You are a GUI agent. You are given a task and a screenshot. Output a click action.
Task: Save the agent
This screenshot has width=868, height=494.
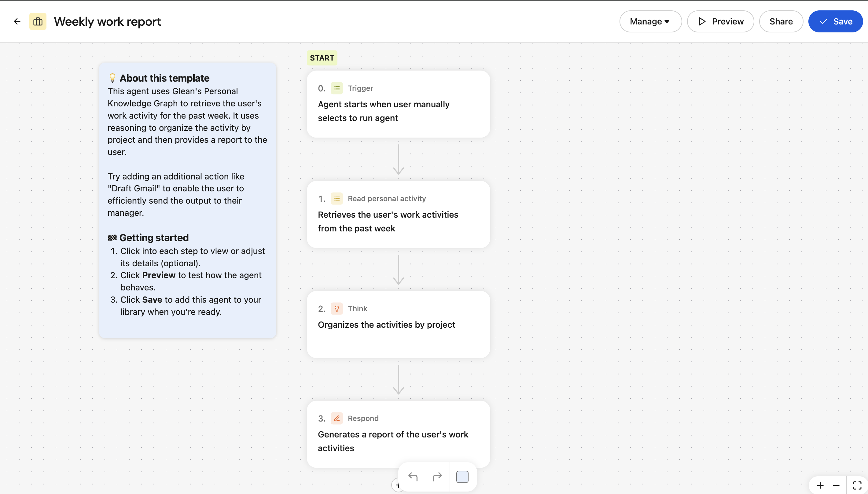(835, 21)
